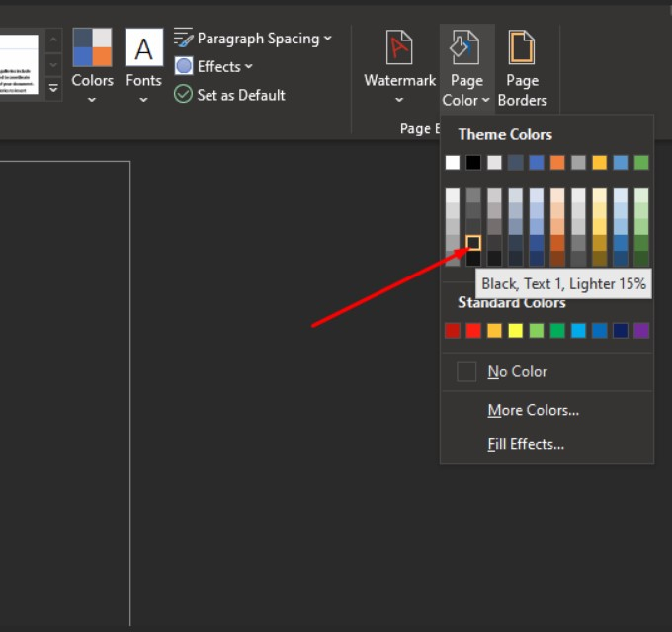672x632 pixels.
Task: Pick the white theme color swatch
Action: pyautogui.click(x=453, y=163)
